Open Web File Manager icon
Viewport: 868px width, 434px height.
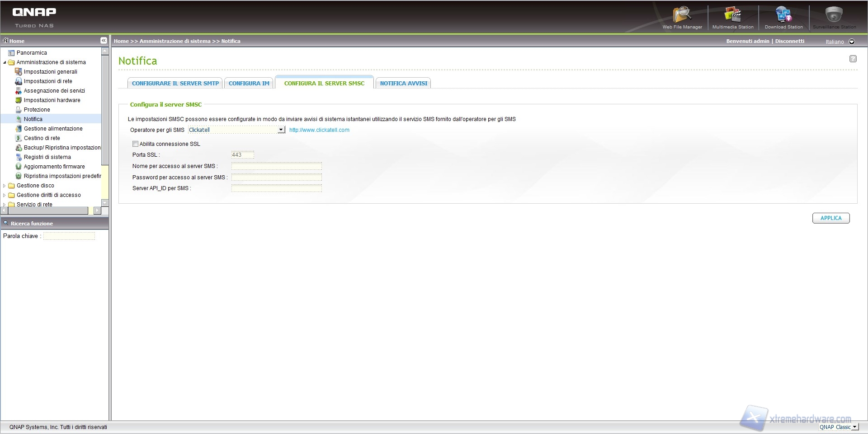(682, 15)
